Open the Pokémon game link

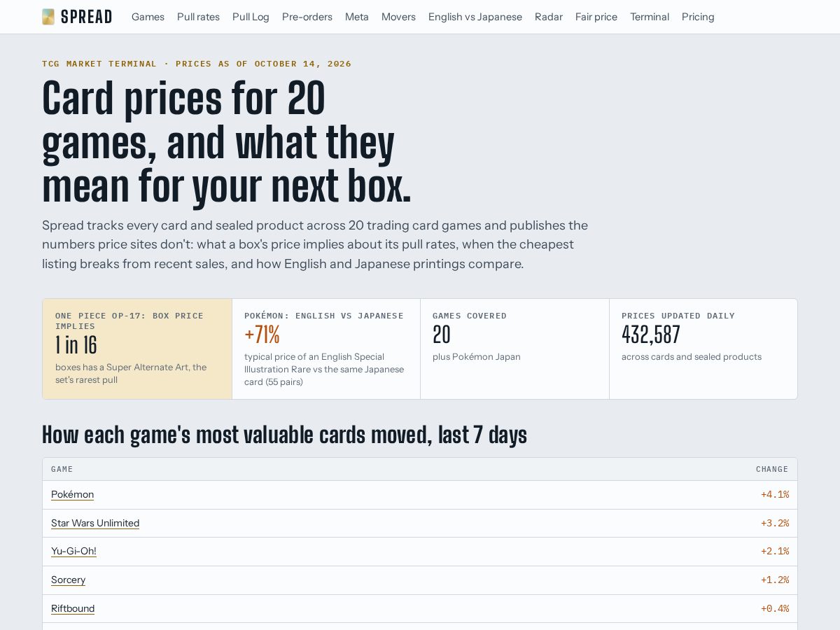72,494
